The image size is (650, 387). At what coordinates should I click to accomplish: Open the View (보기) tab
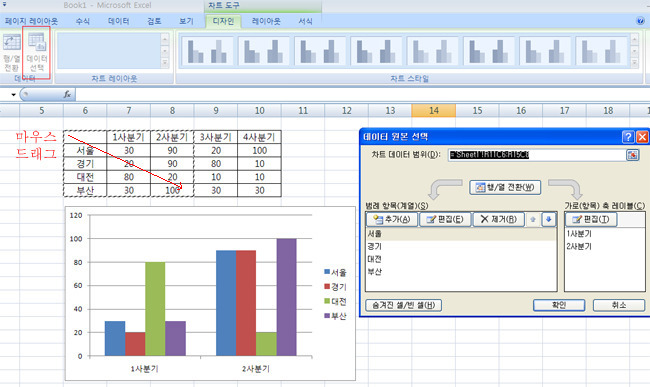[x=186, y=21]
